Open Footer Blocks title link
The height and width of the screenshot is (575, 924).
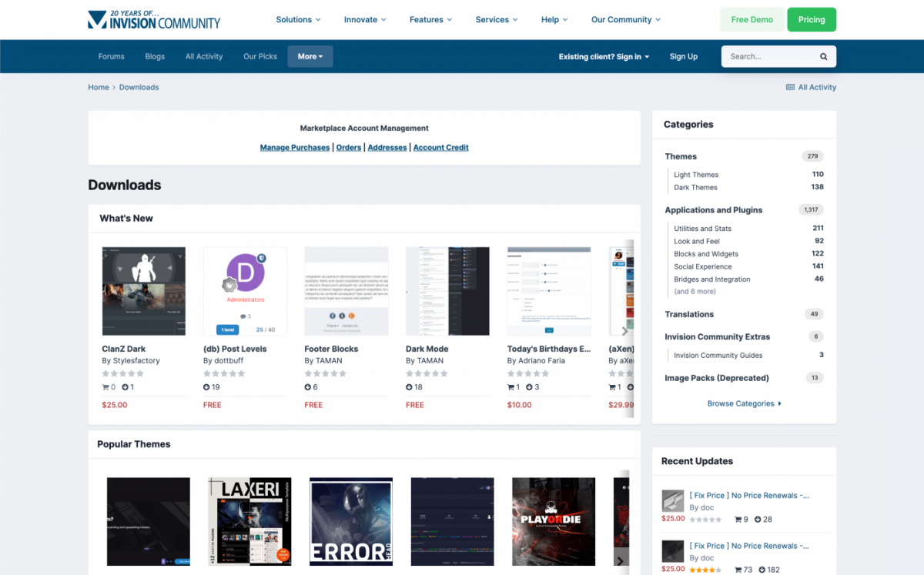(x=331, y=349)
